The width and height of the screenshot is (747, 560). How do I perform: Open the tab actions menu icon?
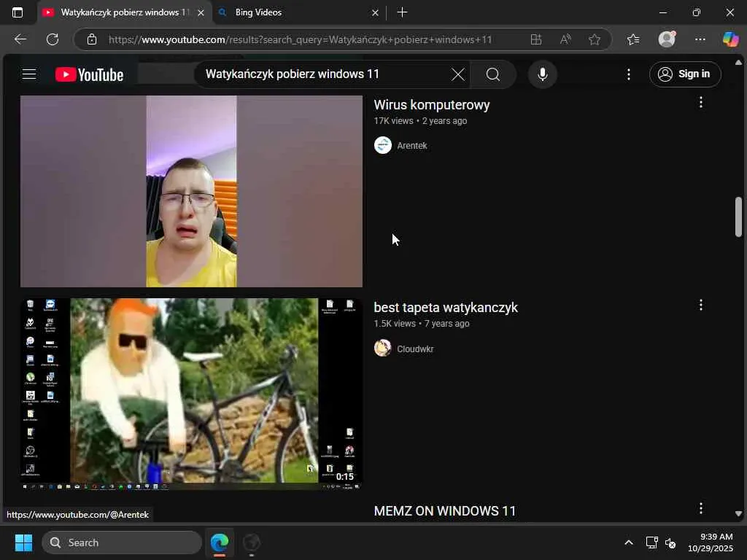pyautogui.click(x=18, y=12)
